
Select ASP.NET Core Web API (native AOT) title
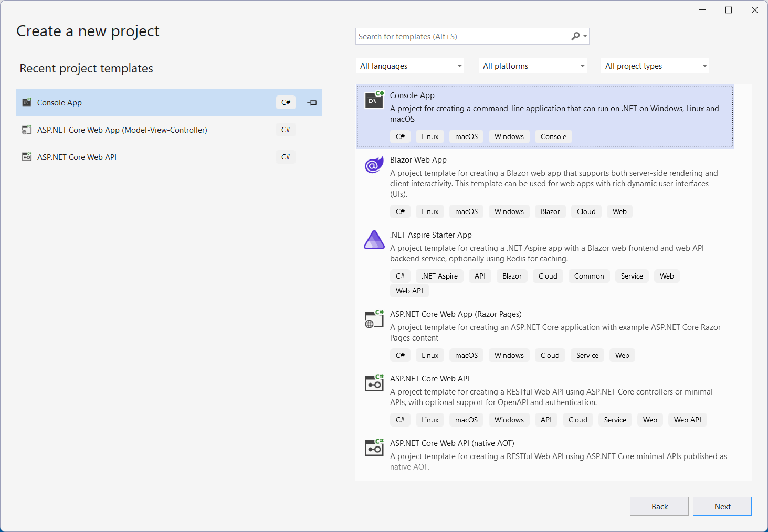452,443
